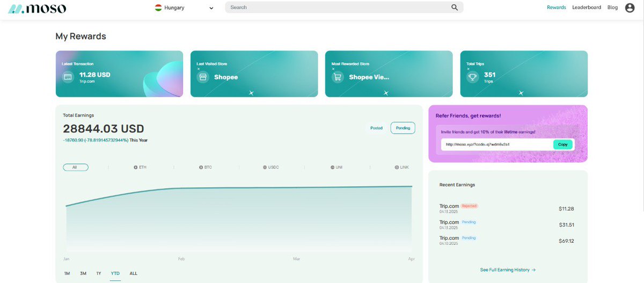Click the Shopee Vie... most rewarded store
644x283 pixels.
[369, 77]
